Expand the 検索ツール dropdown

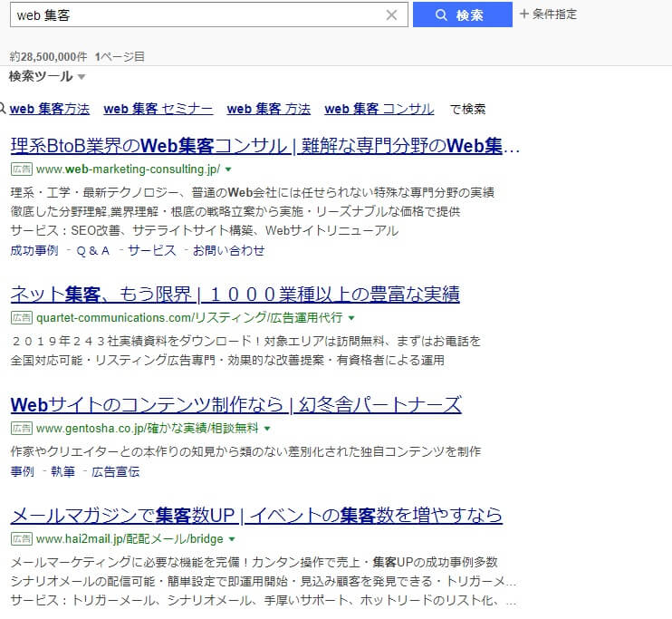point(47,76)
